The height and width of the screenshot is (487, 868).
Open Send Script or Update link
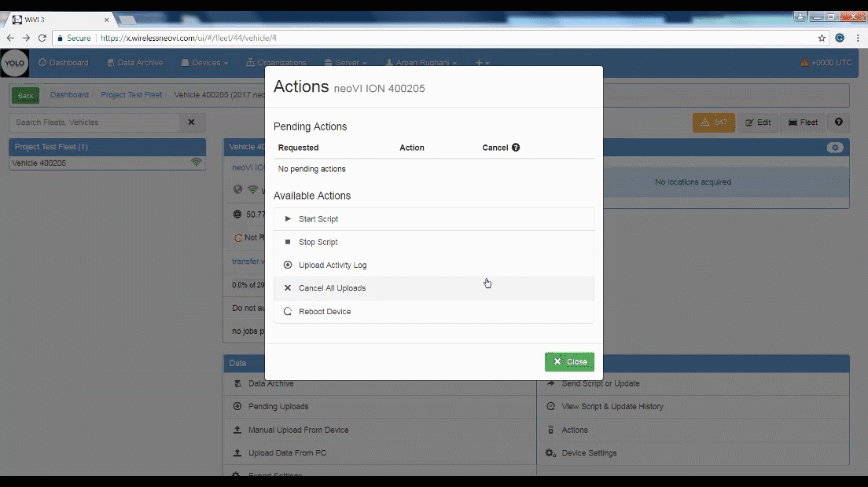click(x=601, y=383)
